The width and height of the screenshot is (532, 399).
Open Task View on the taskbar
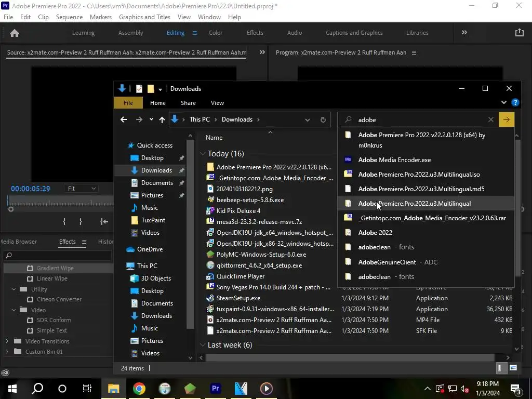87,389
